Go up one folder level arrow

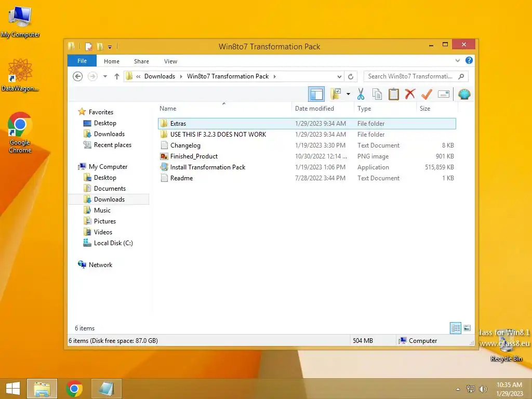click(x=117, y=76)
